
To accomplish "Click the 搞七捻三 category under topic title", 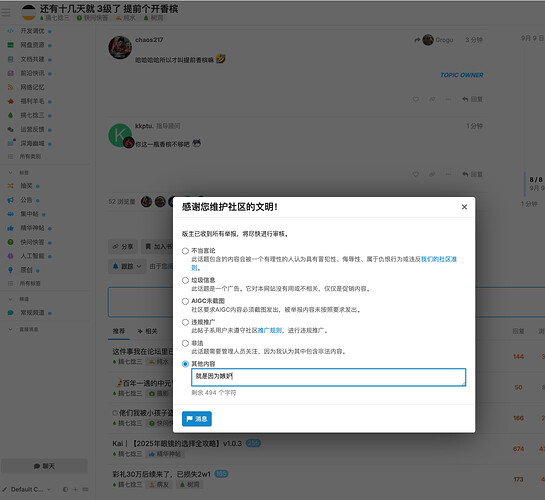I will point(55,18).
